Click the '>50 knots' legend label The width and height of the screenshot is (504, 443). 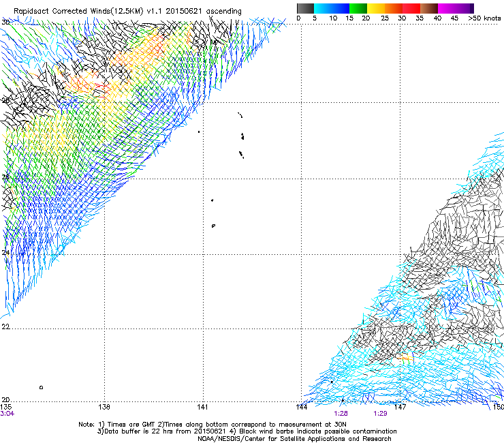point(484,18)
